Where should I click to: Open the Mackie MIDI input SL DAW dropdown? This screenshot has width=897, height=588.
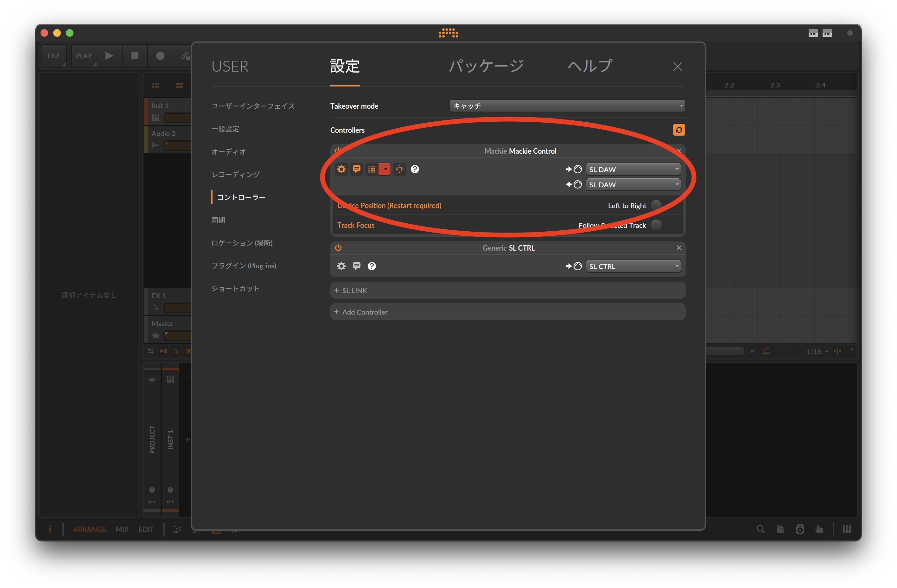tap(633, 169)
